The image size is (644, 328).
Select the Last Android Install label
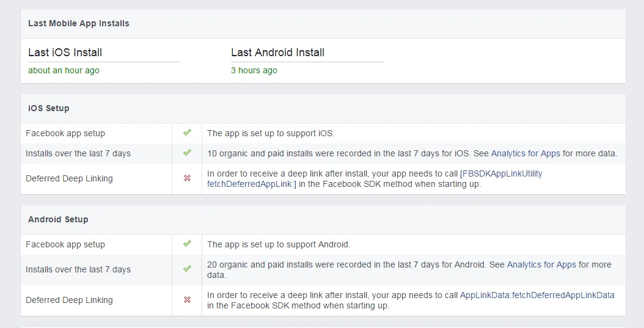tap(277, 53)
